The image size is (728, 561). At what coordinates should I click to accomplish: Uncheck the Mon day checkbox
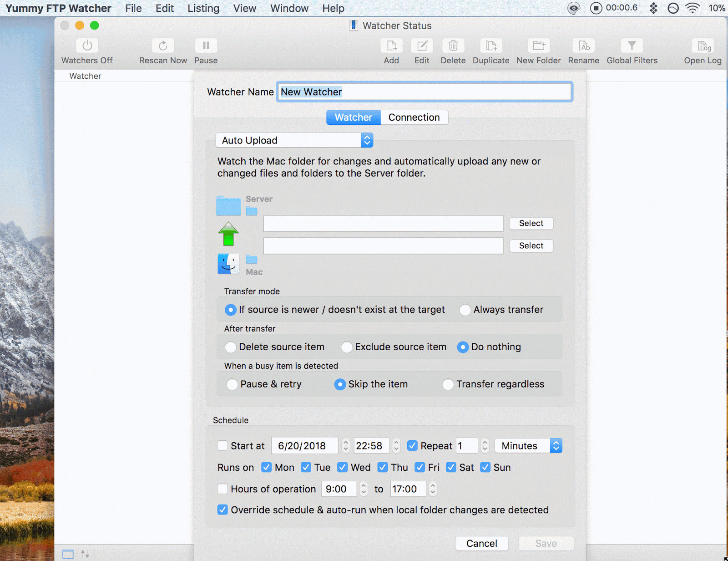pos(267,467)
